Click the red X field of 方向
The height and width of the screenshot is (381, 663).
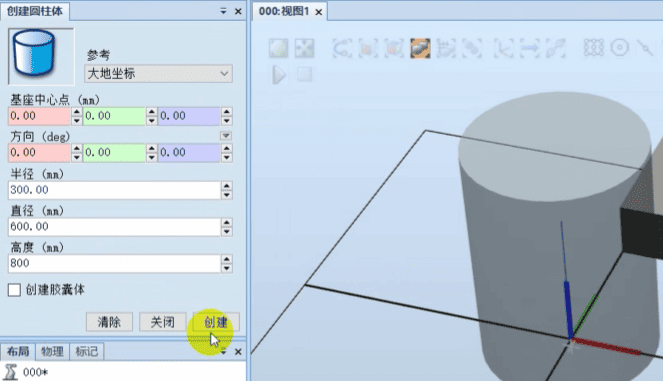pos(39,153)
